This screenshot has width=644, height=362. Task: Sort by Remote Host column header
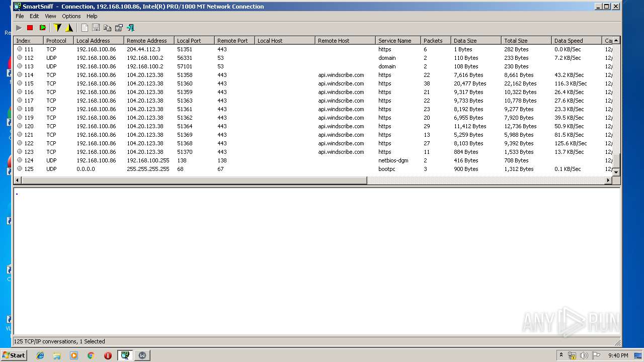pyautogui.click(x=345, y=41)
